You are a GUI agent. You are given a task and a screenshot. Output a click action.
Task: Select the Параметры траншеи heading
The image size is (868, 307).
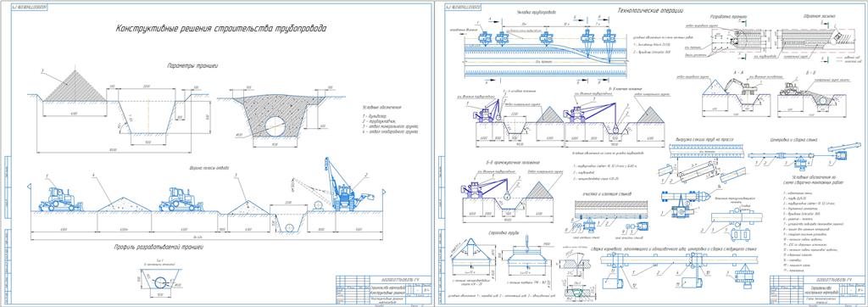pyautogui.click(x=192, y=66)
